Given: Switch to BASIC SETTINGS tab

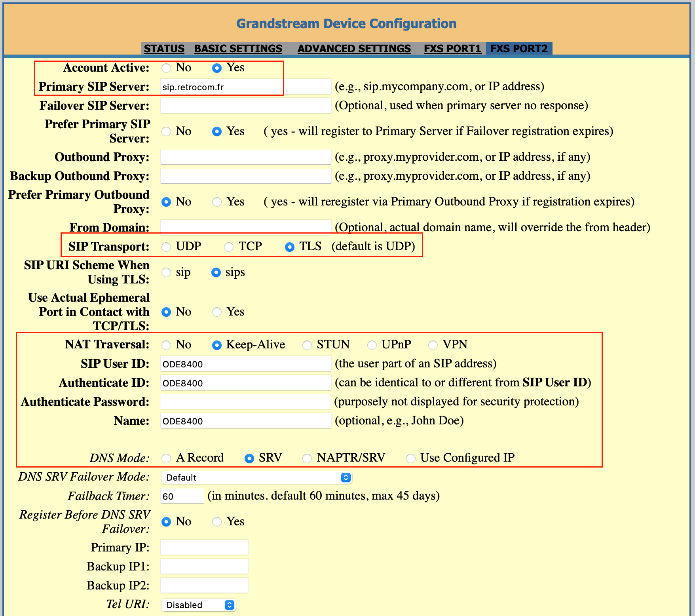Looking at the screenshot, I should [x=238, y=48].
